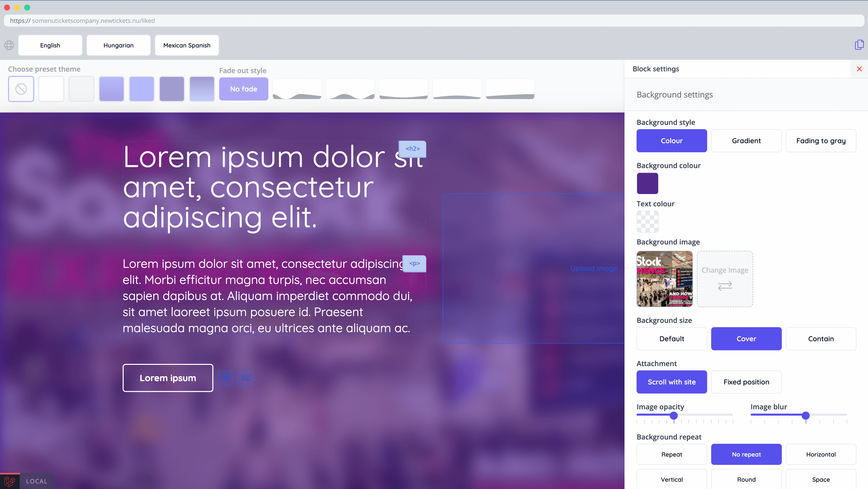Click the Change Image swap arrows
Screen dimensions: 868x489
[725, 286]
